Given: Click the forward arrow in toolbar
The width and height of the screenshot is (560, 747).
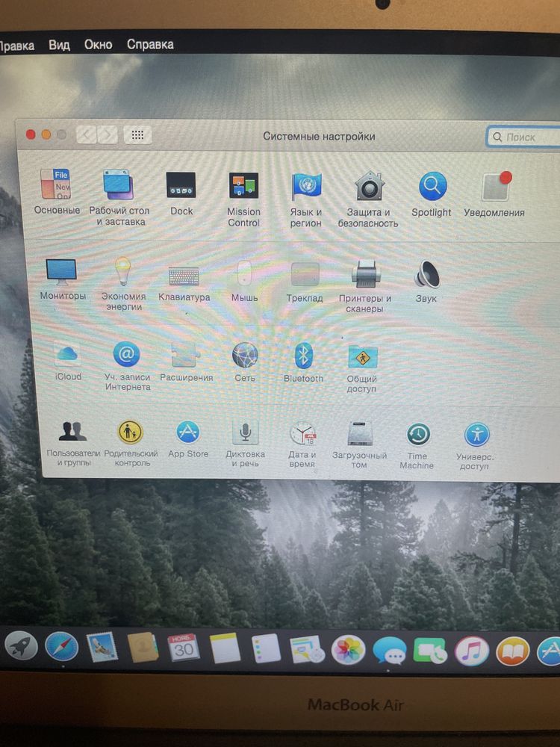Looking at the screenshot, I should coord(108,135).
